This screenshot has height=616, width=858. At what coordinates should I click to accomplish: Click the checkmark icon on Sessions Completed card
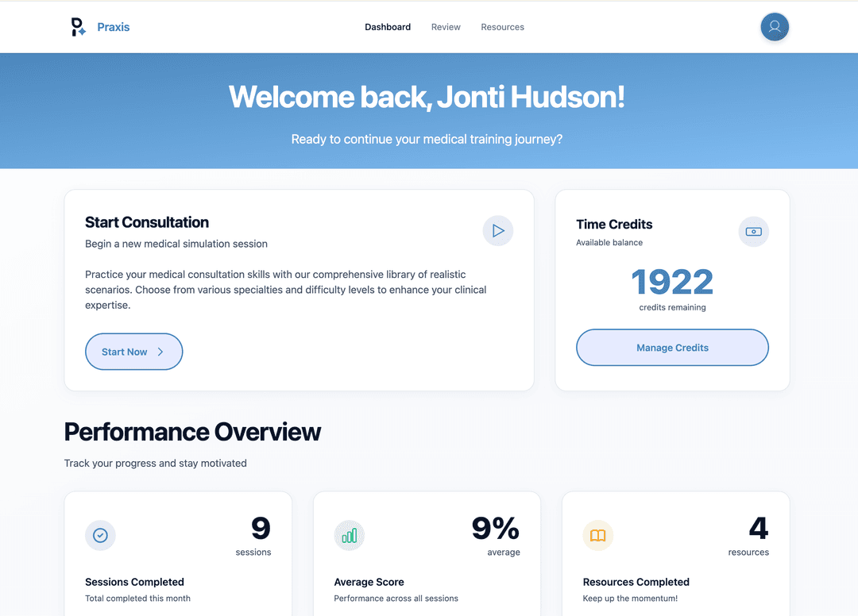(100, 536)
